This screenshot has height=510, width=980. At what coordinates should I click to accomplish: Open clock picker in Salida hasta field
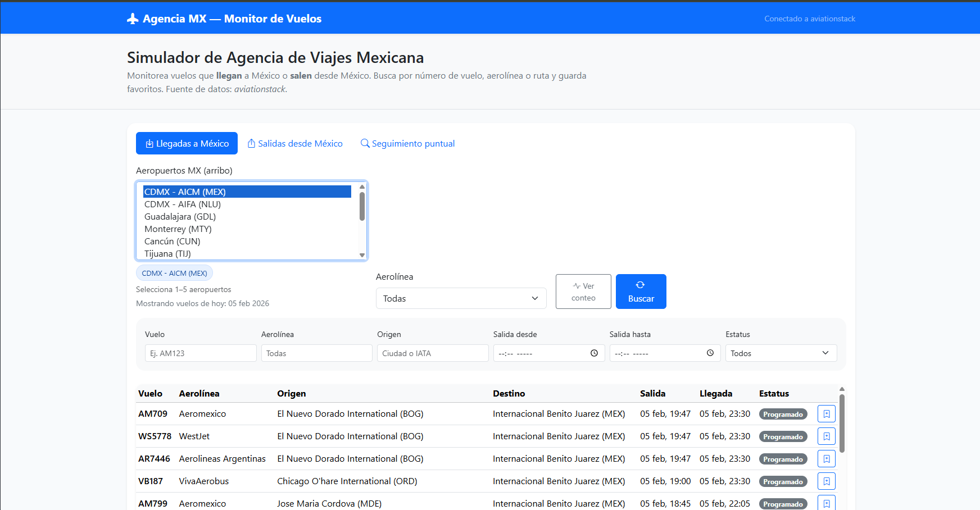point(710,353)
